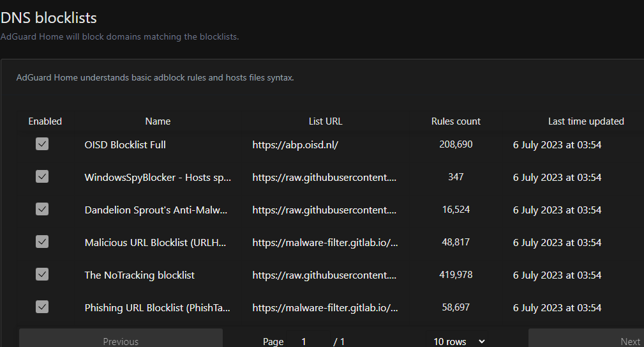
Task: Open Malicious URL Blocklist malware-filter.gitlab.io link
Action: [x=325, y=243]
